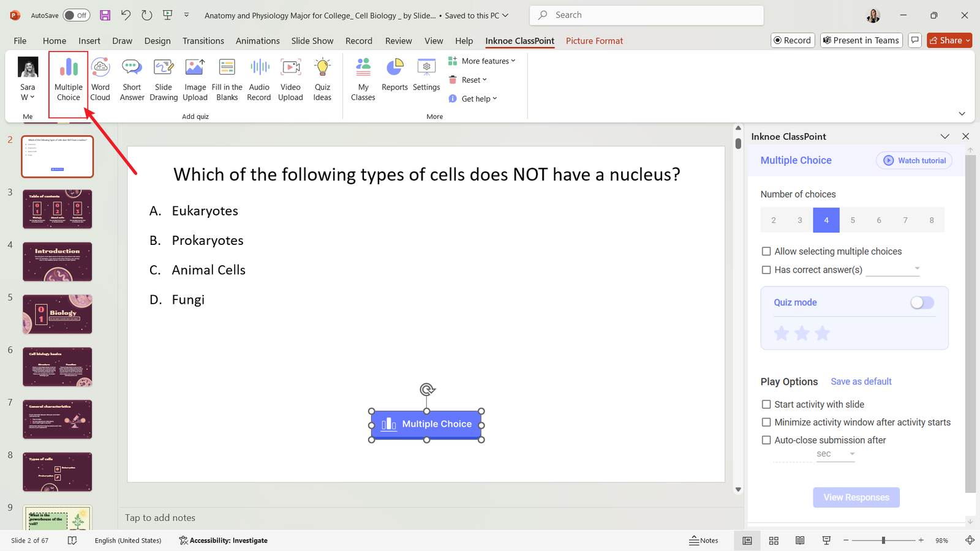Click the Record button

(x=793, y=40)
